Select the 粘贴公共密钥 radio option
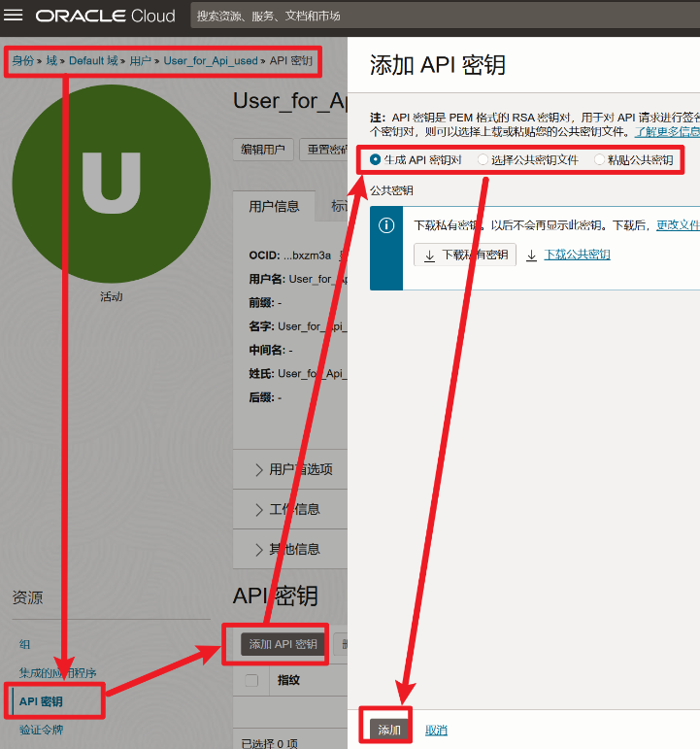 [x=599, y=159]
